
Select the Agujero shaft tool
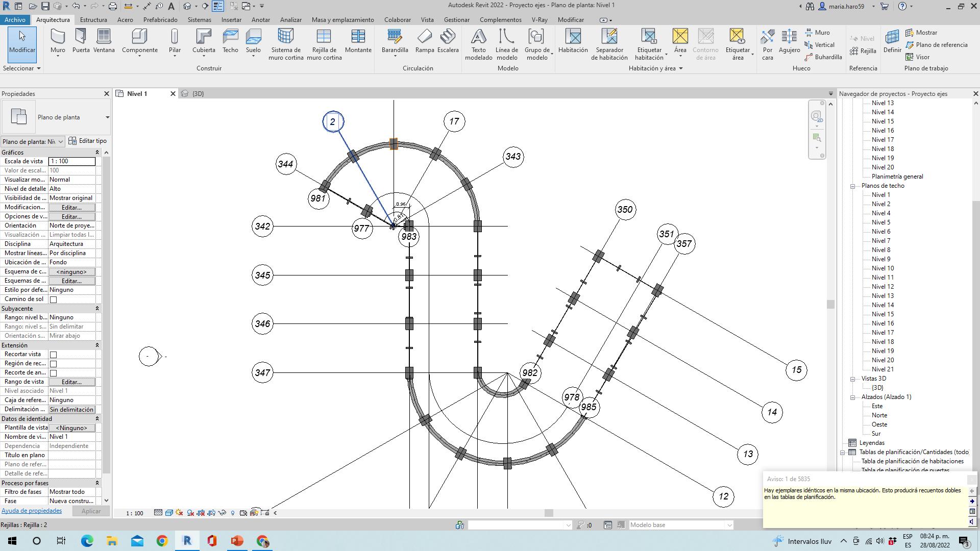pyautogui.click(x=789, y=41)
